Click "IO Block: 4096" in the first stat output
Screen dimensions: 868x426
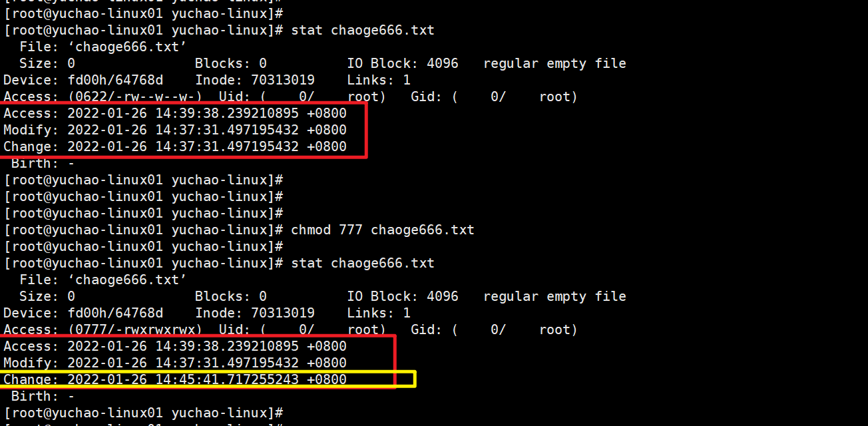[402, 64]
